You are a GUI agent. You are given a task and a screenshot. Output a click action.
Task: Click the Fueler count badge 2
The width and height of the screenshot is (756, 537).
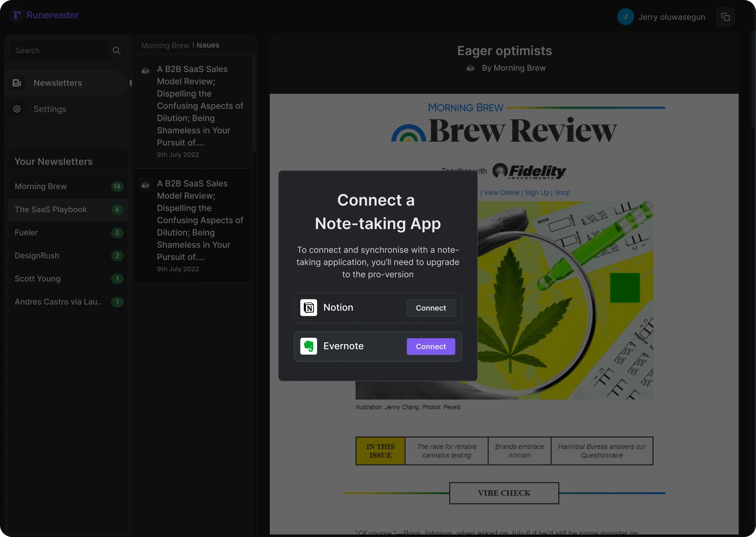117,233
